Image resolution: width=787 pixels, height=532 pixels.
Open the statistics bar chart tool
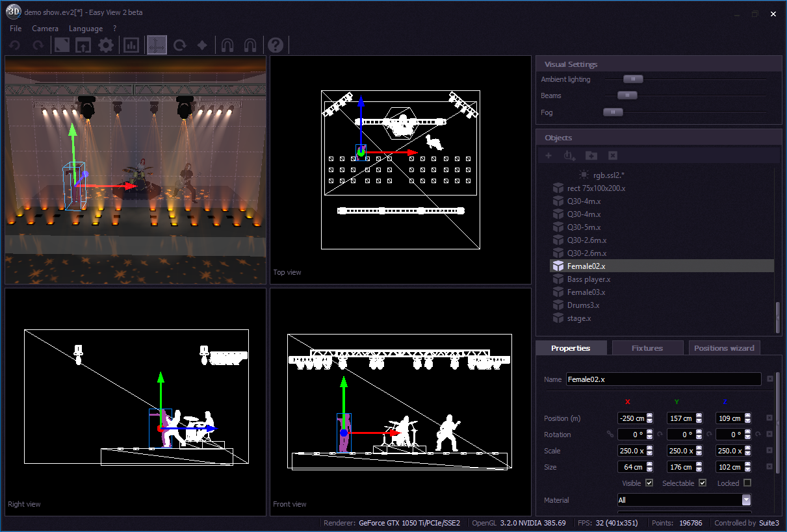click(x=131, y=45)
